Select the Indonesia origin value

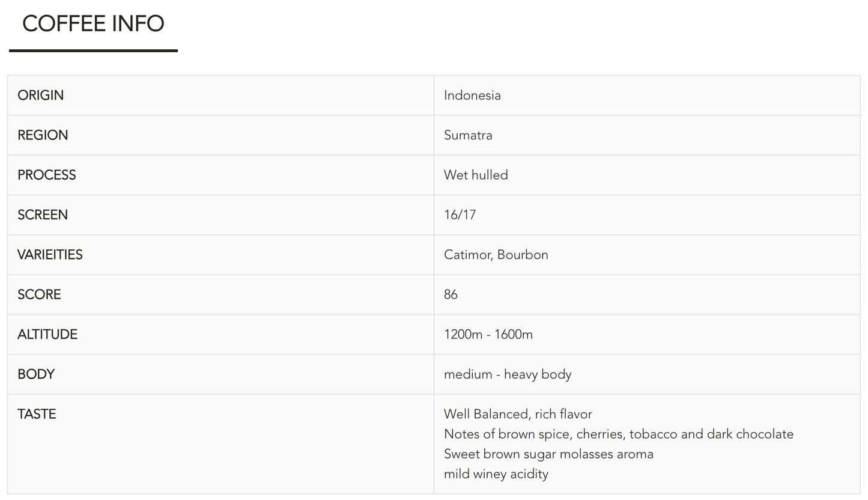point(472,96)
